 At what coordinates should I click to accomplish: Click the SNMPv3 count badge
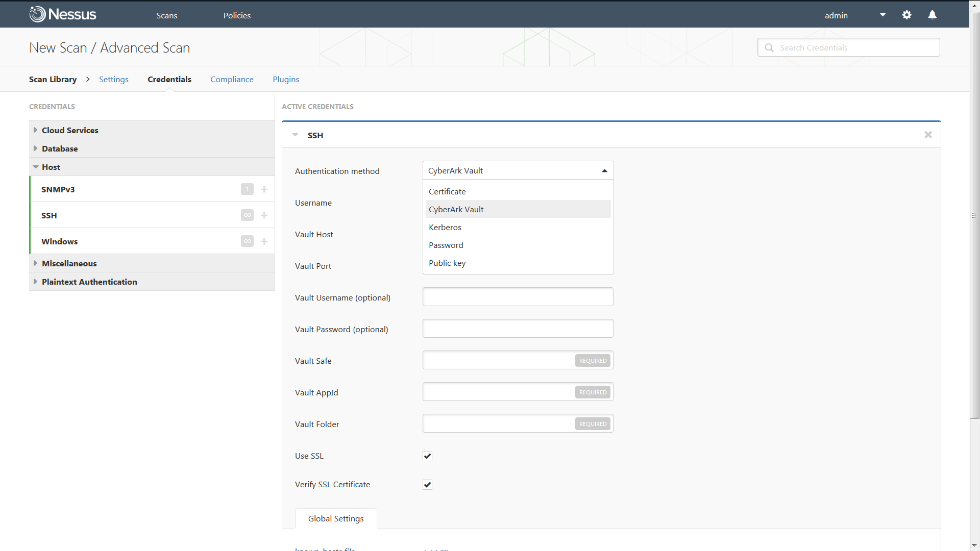point(247,189)
